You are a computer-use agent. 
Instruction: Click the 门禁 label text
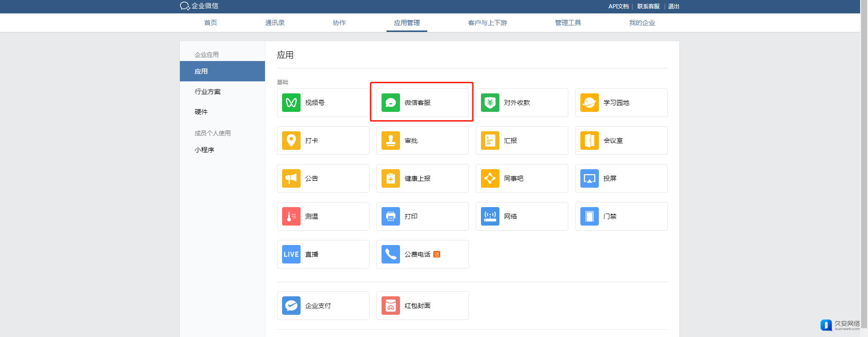click(610, 216)
